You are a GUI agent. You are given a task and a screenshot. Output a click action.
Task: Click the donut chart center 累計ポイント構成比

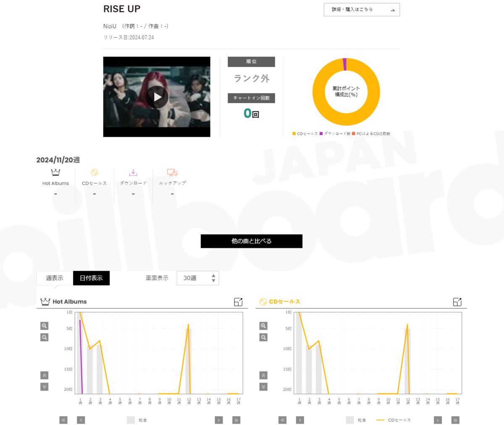(x=346, y=91)
